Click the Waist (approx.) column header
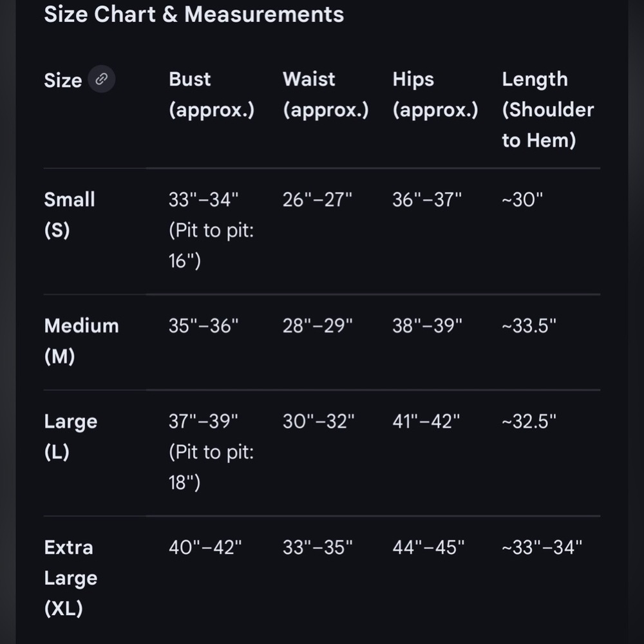The image size is (644, 644). point(326,95)
